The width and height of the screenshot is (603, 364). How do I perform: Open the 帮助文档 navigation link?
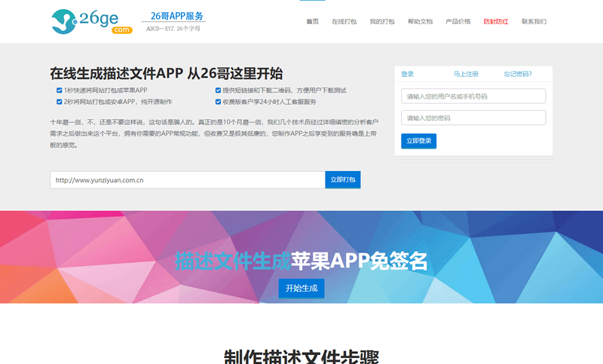click(x=420, y=22)
